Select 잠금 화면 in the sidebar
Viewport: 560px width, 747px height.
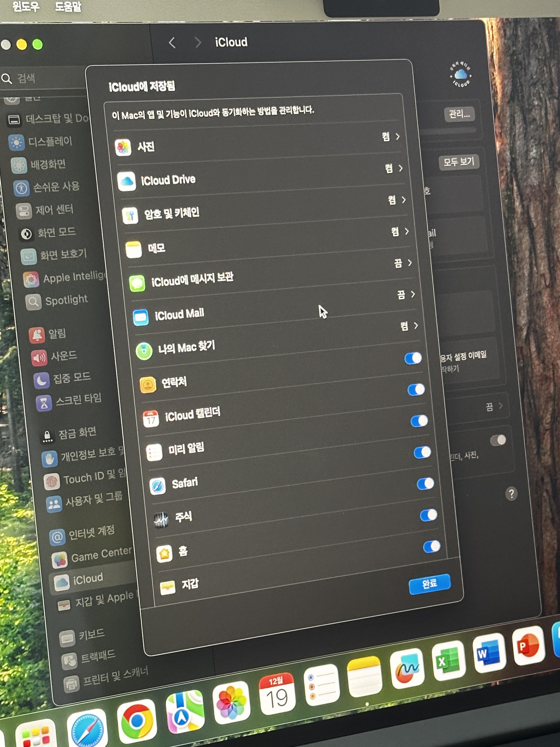point(69,434)
